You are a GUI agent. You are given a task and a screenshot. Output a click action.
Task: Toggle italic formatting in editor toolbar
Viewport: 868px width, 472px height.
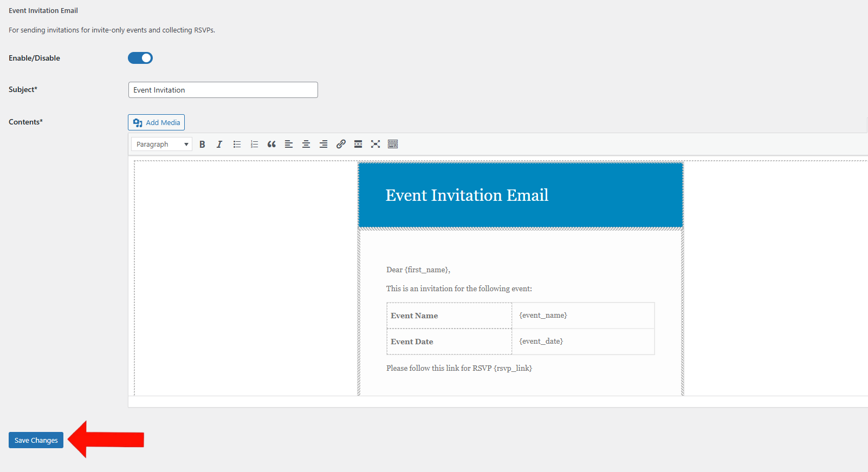[x=219, y=144]
